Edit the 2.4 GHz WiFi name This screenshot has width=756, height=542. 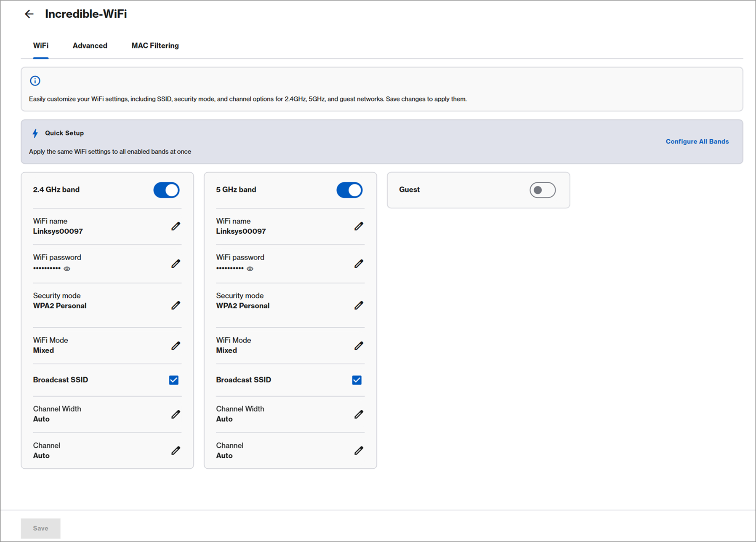176,226
